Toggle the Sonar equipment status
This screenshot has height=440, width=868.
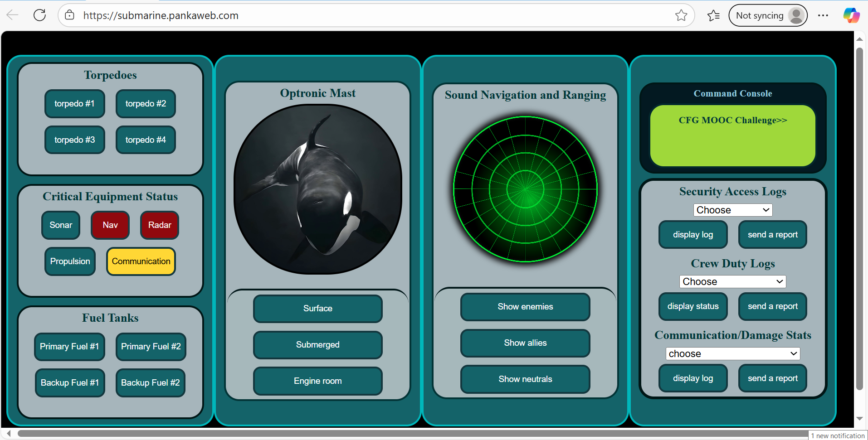coord(61,225)
